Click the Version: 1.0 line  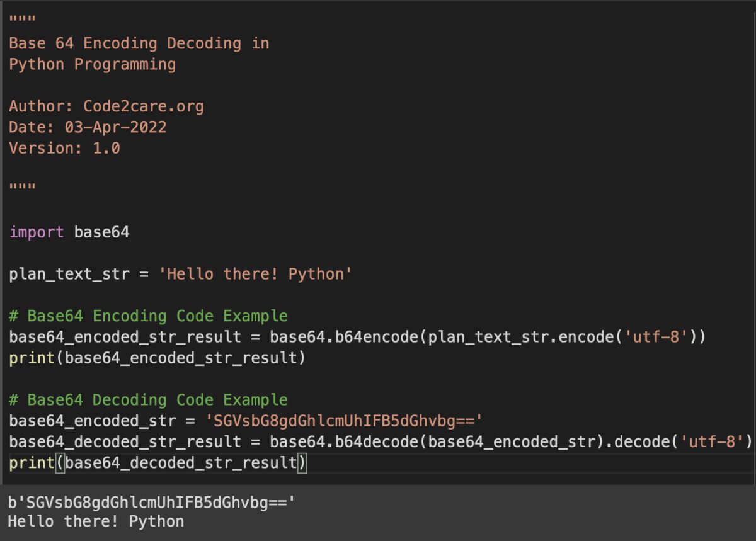tap(72, 147)
